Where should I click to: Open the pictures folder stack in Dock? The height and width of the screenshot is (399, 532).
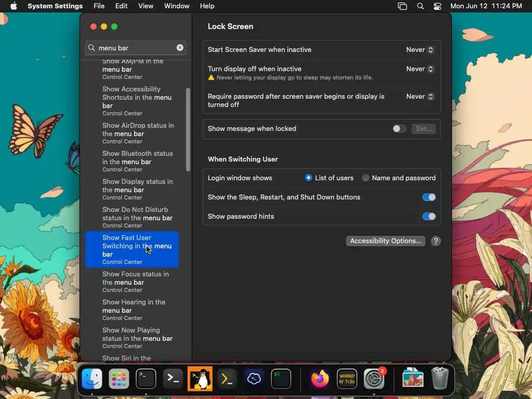pos(413,378)
